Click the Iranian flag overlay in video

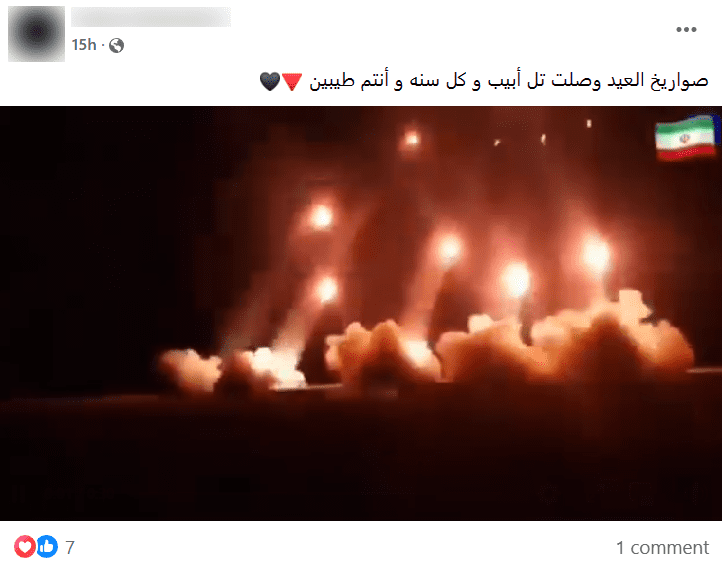686,138
